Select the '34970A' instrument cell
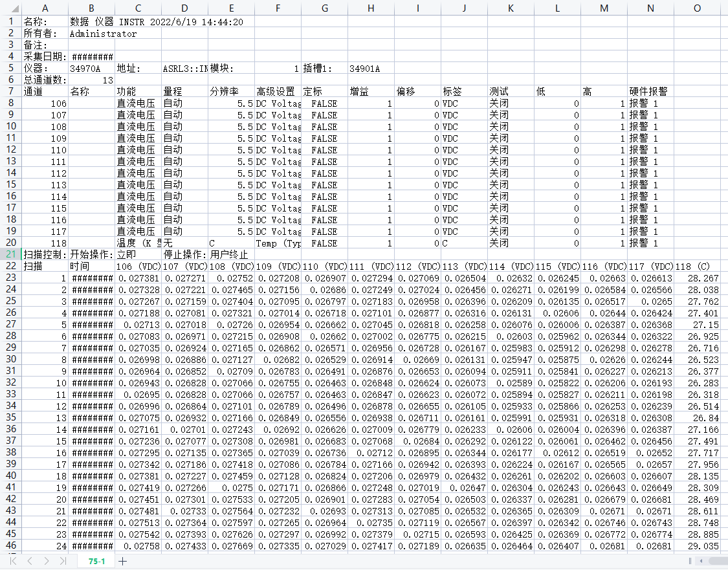The height and width of the screenshot is (570, 728). tap(91, 68)
